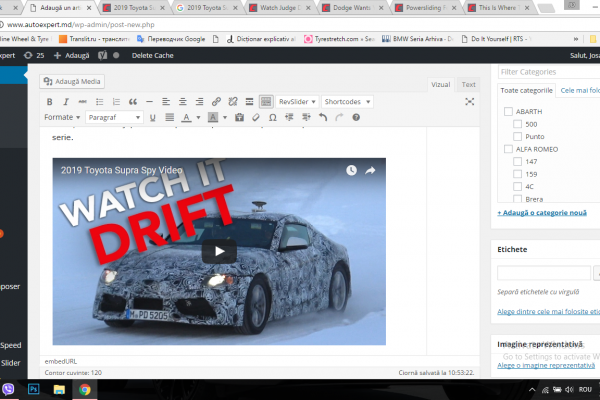Select the Cele mai folosite tab
Image resolution: width=600 pixels, height=400 pixels.
click(580, 91)
